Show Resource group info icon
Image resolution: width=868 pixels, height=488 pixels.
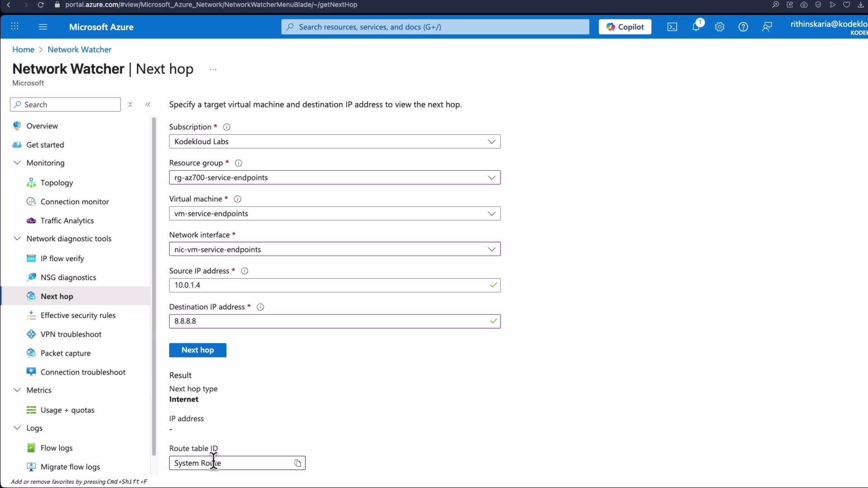pos(239,163)
